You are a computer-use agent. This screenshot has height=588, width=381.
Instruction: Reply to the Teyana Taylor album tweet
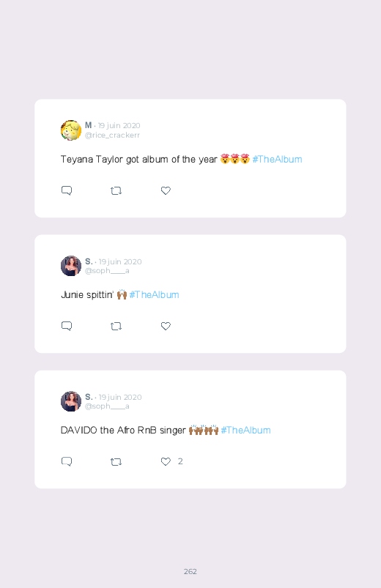click(67, 190)
